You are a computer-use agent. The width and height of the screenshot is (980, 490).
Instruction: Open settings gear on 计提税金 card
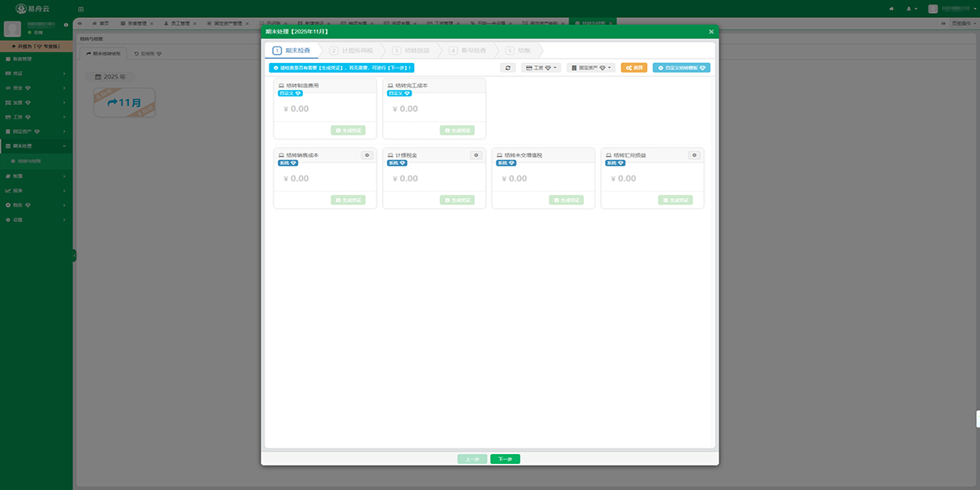[476, 154]
